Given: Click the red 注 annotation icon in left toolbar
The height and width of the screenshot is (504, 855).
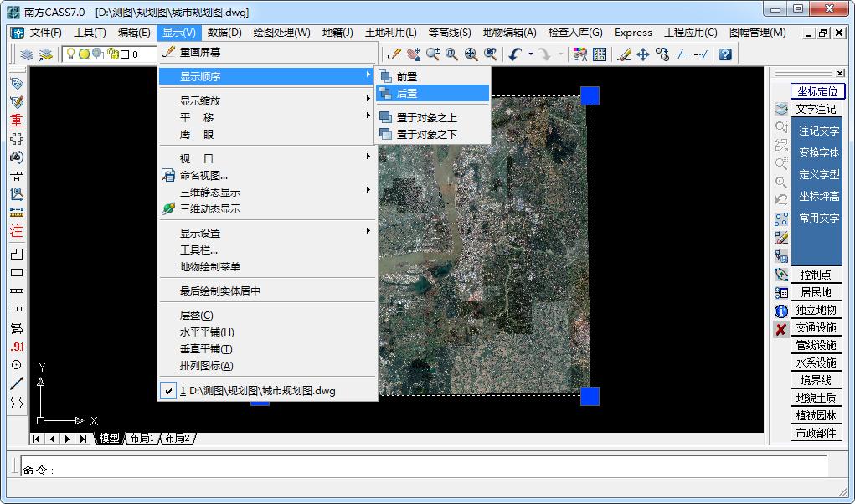Looking at the screenshot, I should pyautogui.click(x=16, y=232).
